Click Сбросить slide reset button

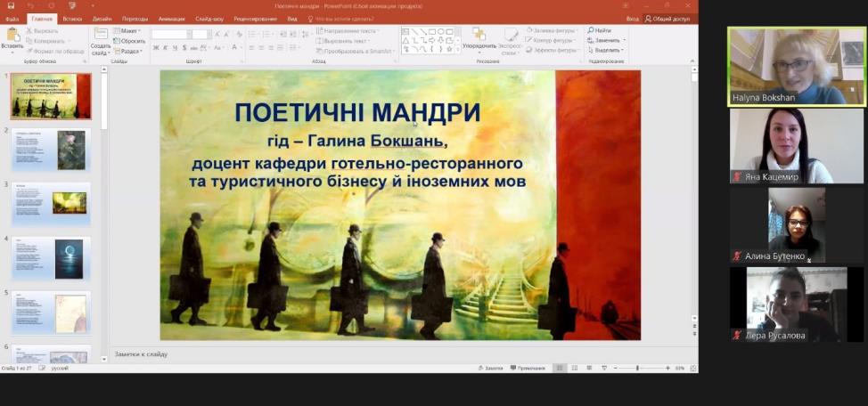(x=129, y=41)
